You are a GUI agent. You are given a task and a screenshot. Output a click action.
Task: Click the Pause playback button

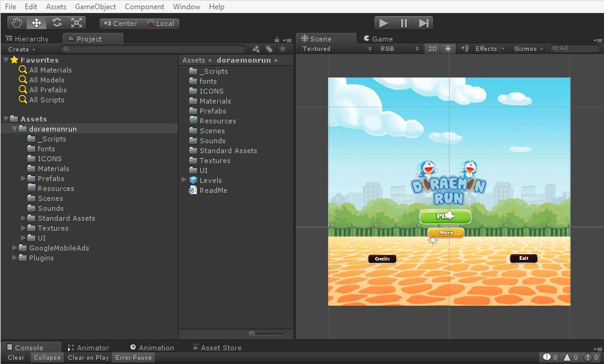[404, 23]
